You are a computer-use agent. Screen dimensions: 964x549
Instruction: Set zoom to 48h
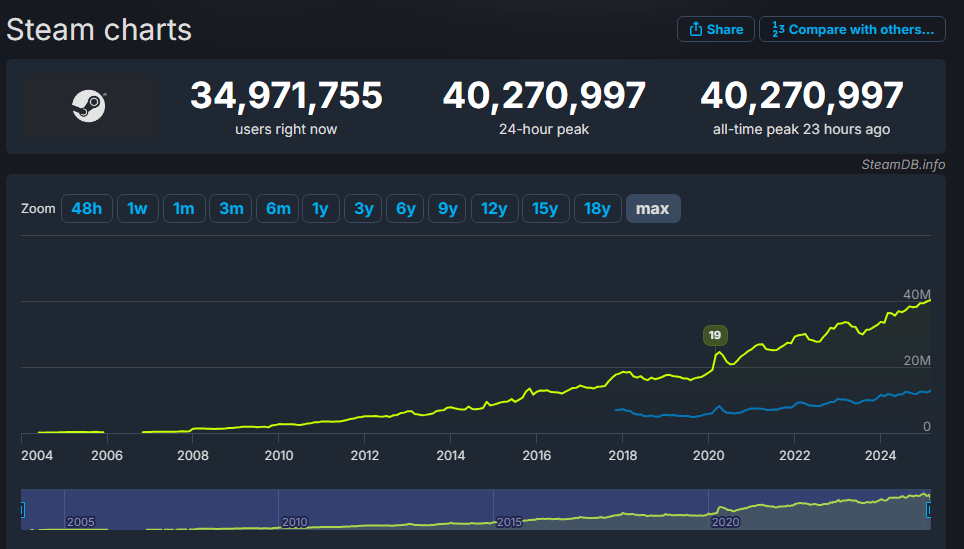pyautogui.click(x=87, y=208)
